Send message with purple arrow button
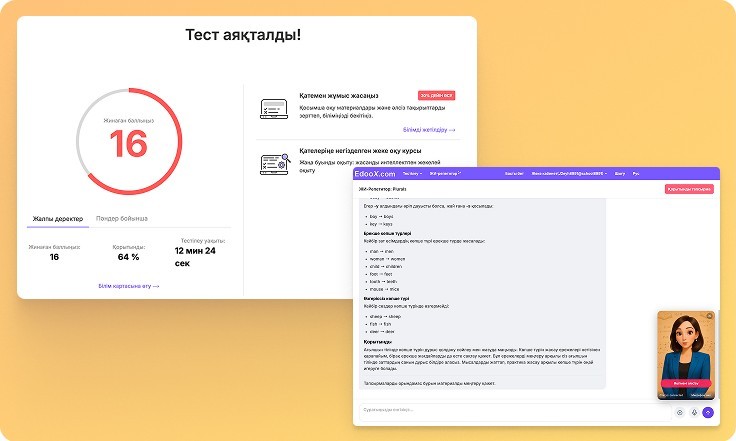The width and height of the screenshot is (736, 441). pos(708,412)
